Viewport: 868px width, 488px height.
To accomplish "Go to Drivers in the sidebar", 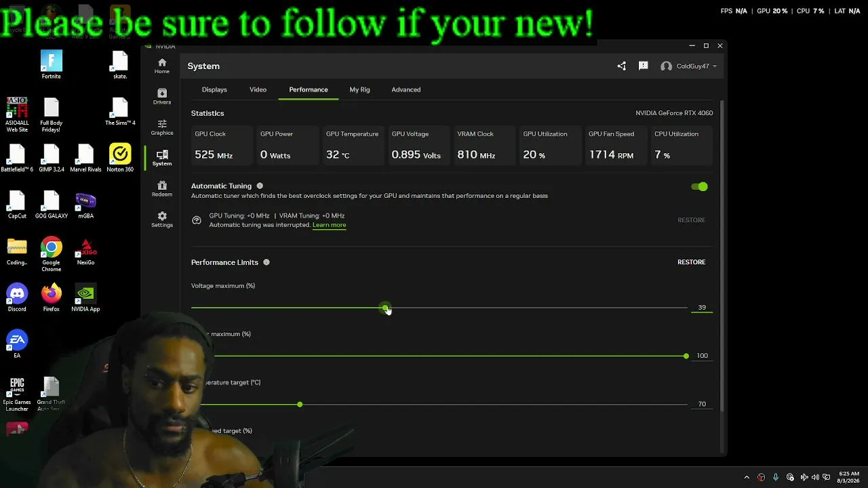I will 162,96.
